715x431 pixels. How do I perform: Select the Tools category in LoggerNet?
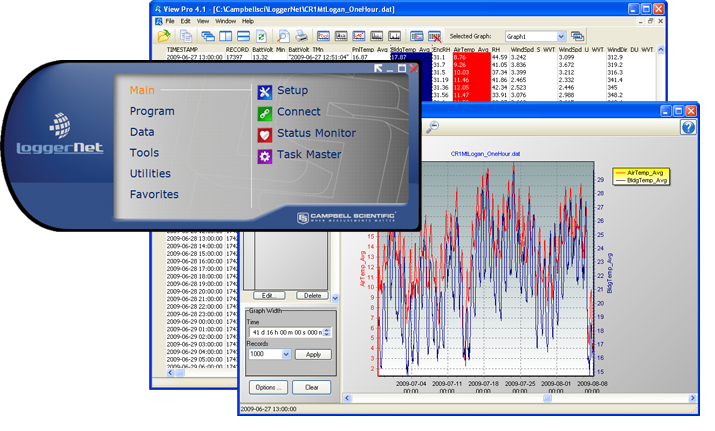tap(145, 153)
